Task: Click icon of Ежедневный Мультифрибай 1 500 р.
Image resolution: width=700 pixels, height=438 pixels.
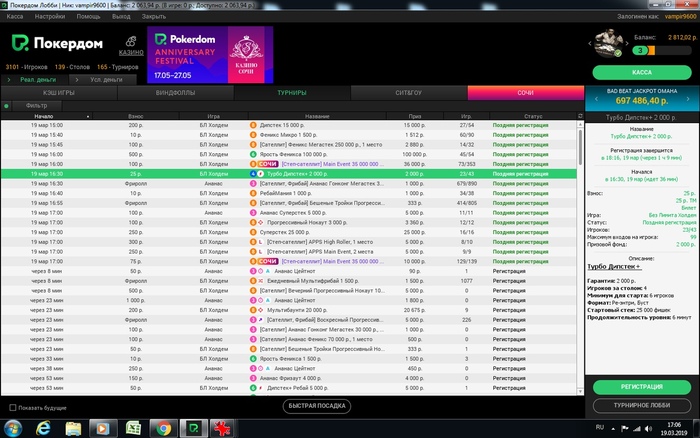Action: (261, 281)
